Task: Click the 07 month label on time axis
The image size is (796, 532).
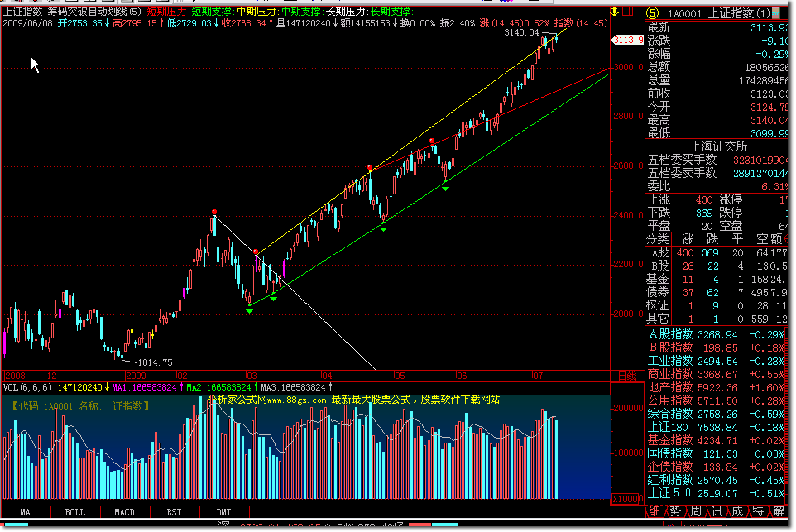Action: point(537,376)
